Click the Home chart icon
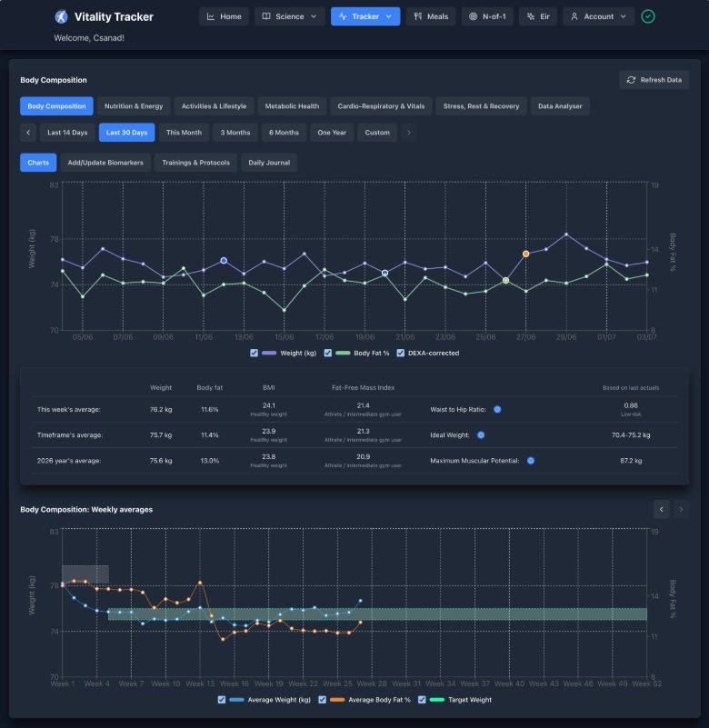709x728 pixels. 210,16
